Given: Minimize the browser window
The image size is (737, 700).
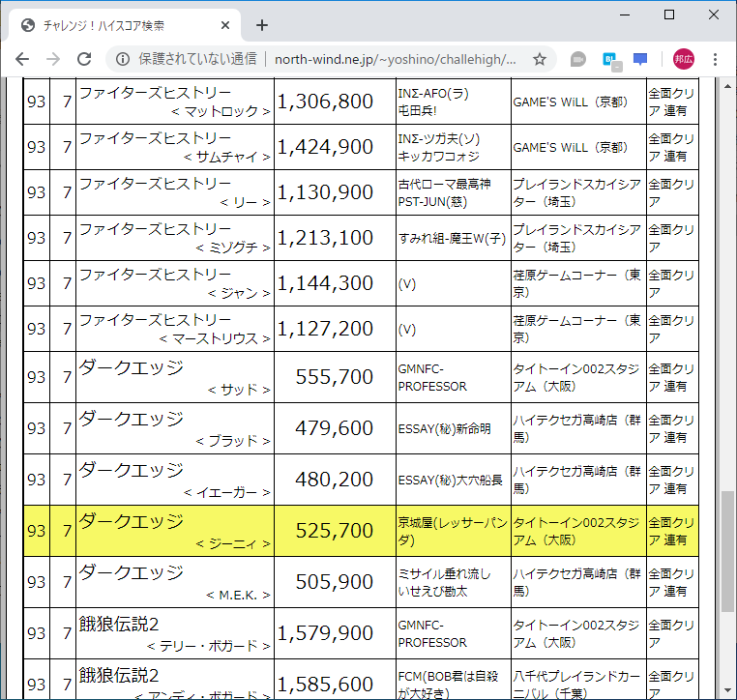Looking at the screenshot, I should [625, 15].
